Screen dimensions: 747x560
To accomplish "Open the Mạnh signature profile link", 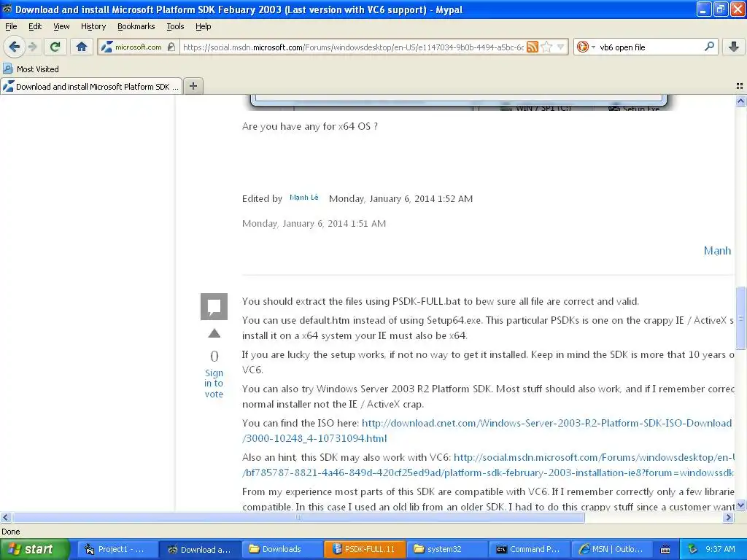I will (718, 251).
